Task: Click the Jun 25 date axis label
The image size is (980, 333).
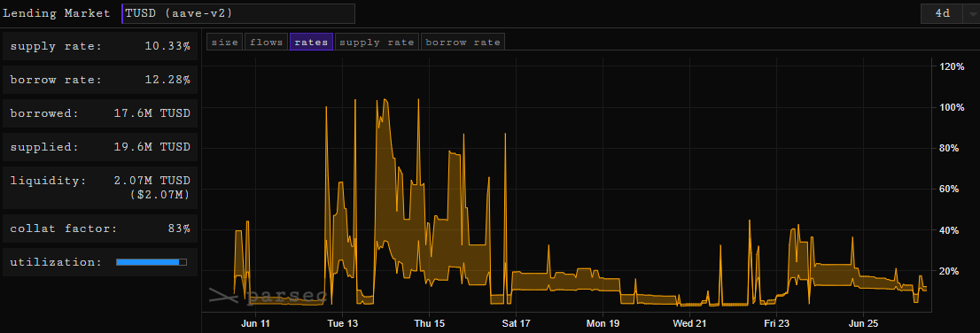Action: pos(863,323)
